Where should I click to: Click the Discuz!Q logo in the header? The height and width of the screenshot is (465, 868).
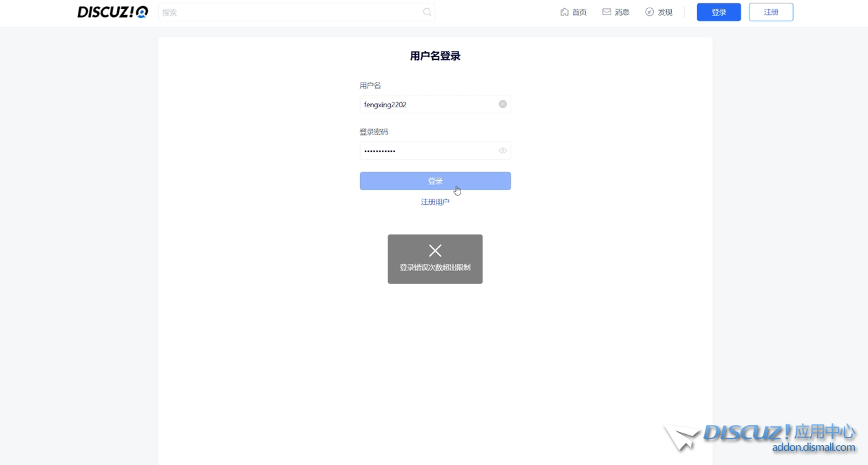tap(112, 12)
